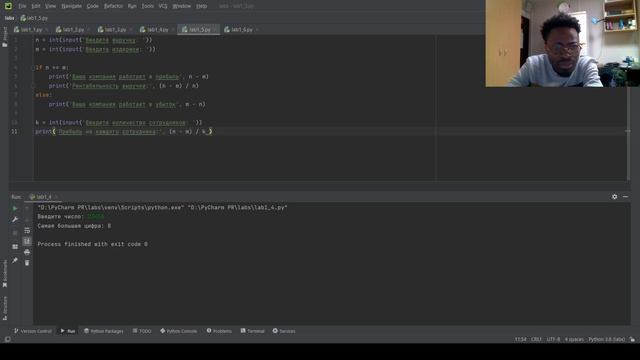Click the 'if n >= m:' code line
640x360 pixels.
click(x=52, y=67)
